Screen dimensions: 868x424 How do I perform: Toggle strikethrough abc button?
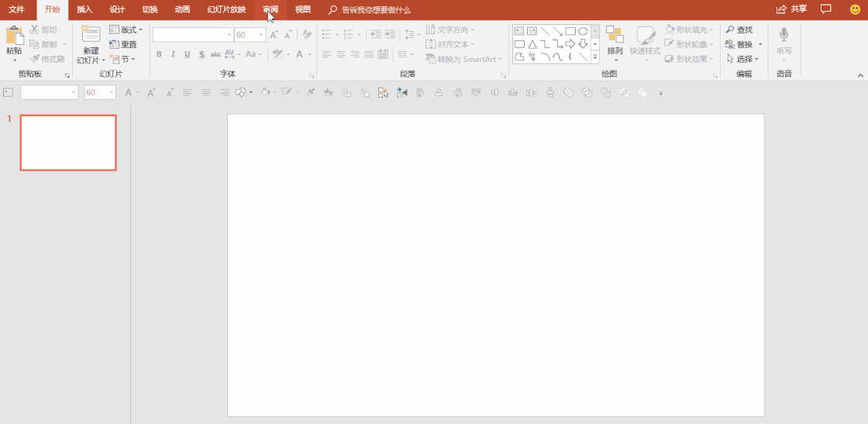(x=215, y=54)
